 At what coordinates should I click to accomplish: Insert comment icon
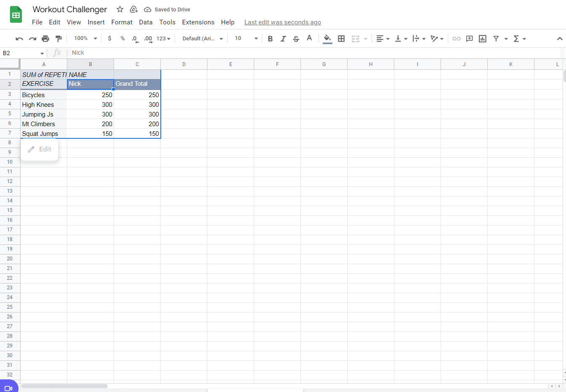470,39
